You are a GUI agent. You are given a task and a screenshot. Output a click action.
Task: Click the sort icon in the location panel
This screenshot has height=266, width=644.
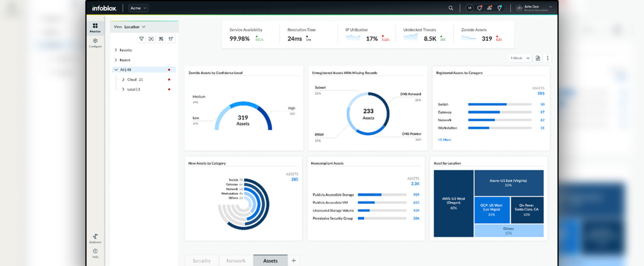pyautogui.click(x=170, y=39)
